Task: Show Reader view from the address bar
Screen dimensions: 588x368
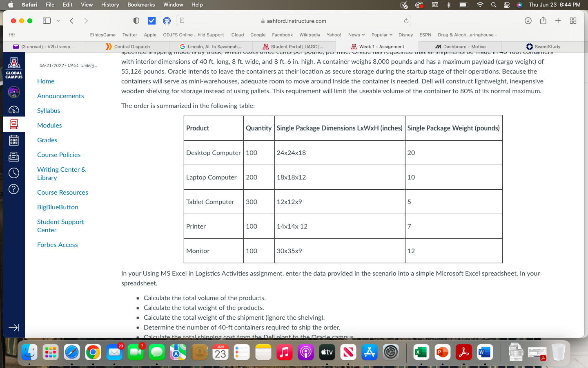Action: click(x=182, y=20)
